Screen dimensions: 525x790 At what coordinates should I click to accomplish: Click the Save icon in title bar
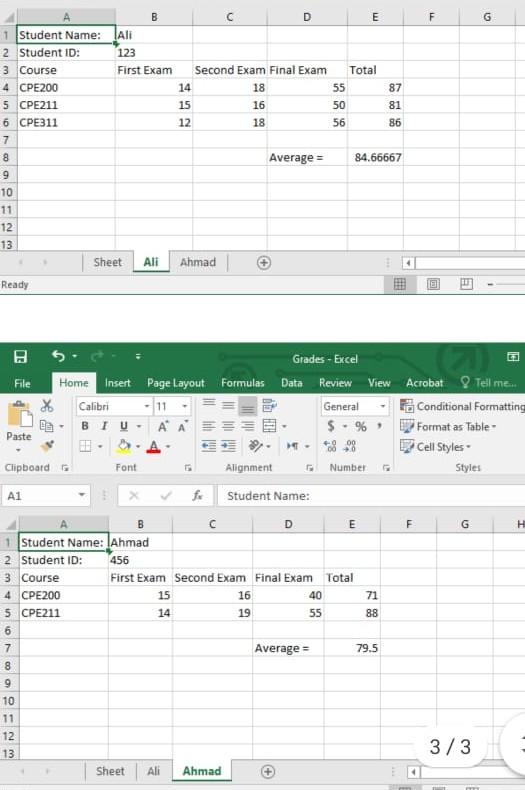pos(20,357)
